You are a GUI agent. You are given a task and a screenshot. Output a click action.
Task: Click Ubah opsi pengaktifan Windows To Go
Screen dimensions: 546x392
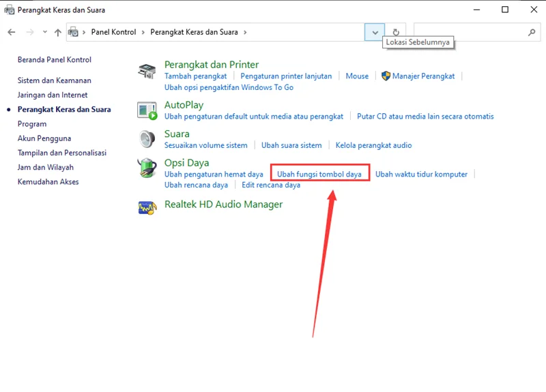[229, 87]
